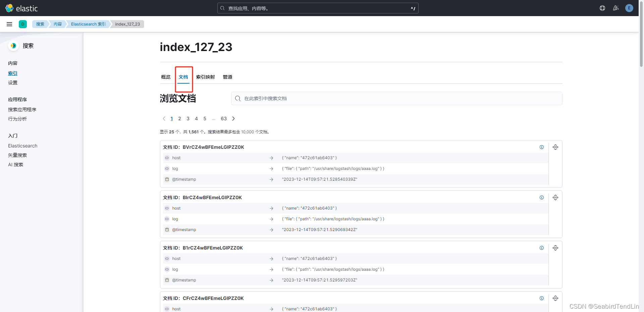644x312 pixels.
Task: Open 索引 in the sidebar
Action: point(13,73)
